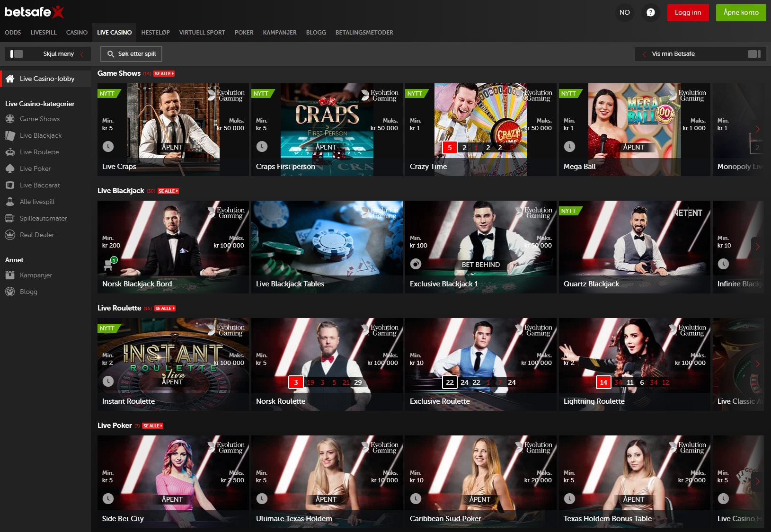Open the POKER menu item
Image resolution: width=771 pixels, height=532 pixels.
pos(244,33)
